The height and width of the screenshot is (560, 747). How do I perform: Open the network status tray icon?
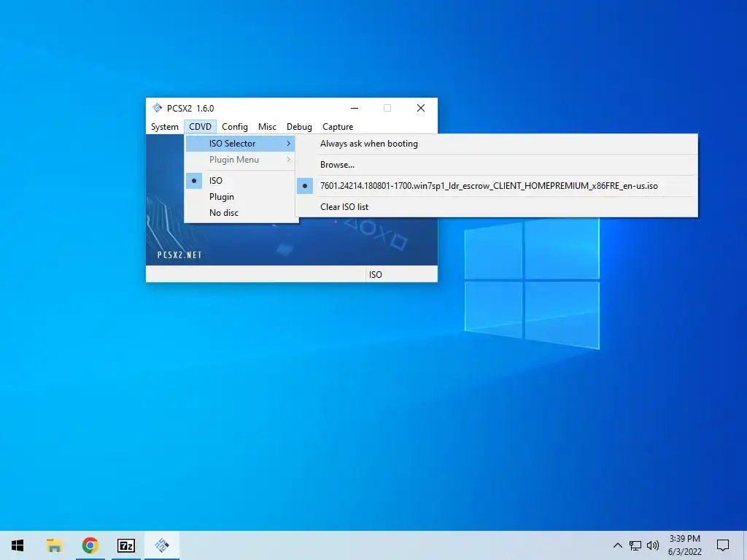point(635,545)
